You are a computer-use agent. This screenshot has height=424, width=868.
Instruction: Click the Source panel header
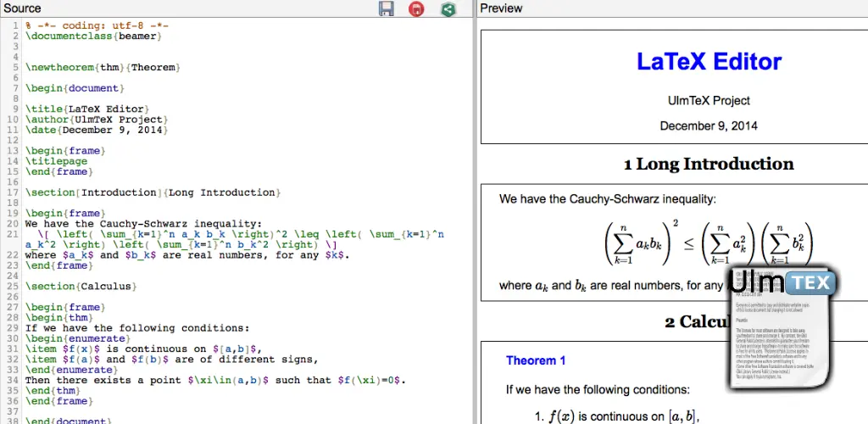tap(22, 8)
